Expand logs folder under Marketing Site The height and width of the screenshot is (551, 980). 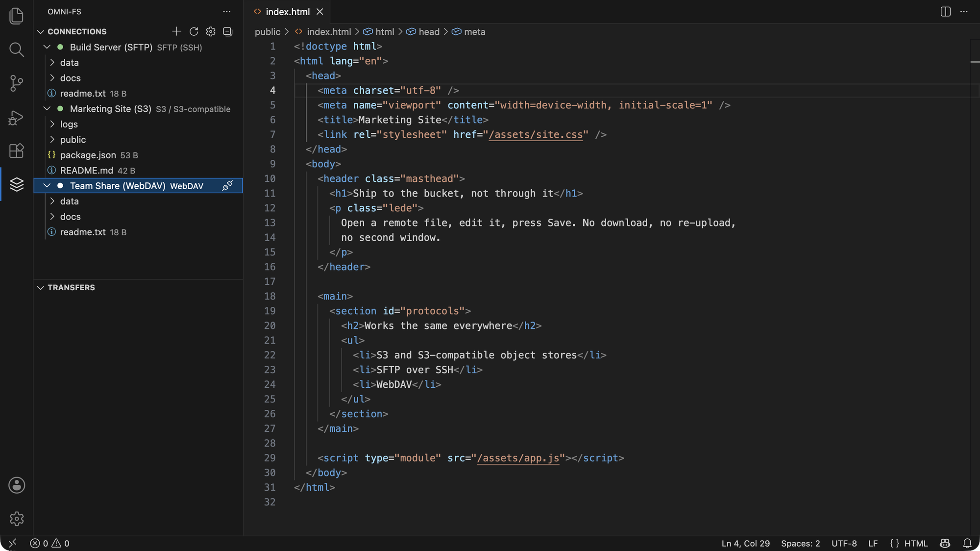pos(52,124)
